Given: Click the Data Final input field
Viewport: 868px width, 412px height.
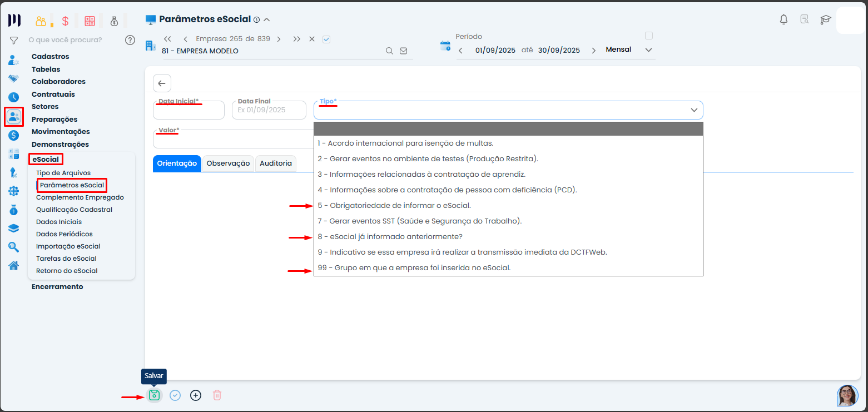Looking at the screenshot, I should tap(269, 110).
